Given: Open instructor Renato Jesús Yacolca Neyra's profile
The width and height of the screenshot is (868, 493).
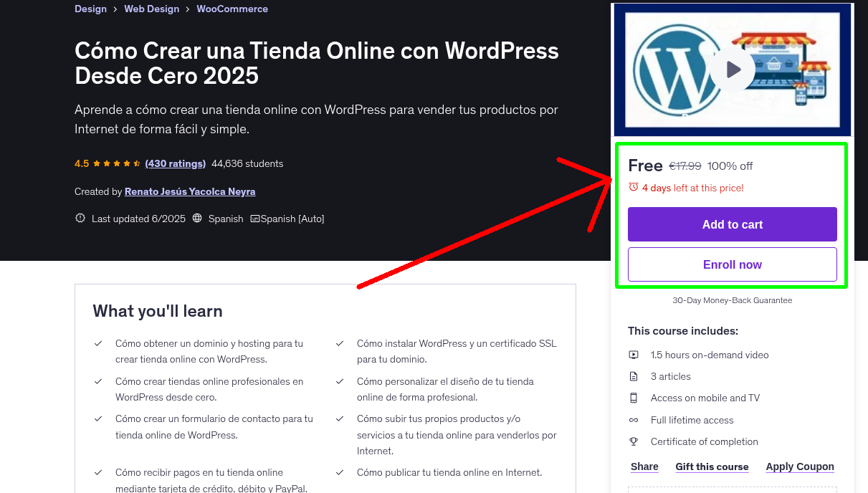Looking at the screenshot, I should click(x=189, y=191).
